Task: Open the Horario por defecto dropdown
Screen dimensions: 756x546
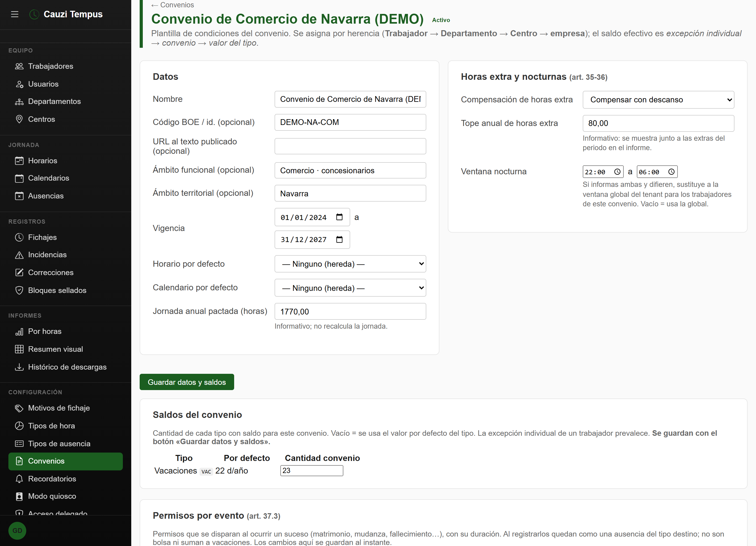Action: 350,264
